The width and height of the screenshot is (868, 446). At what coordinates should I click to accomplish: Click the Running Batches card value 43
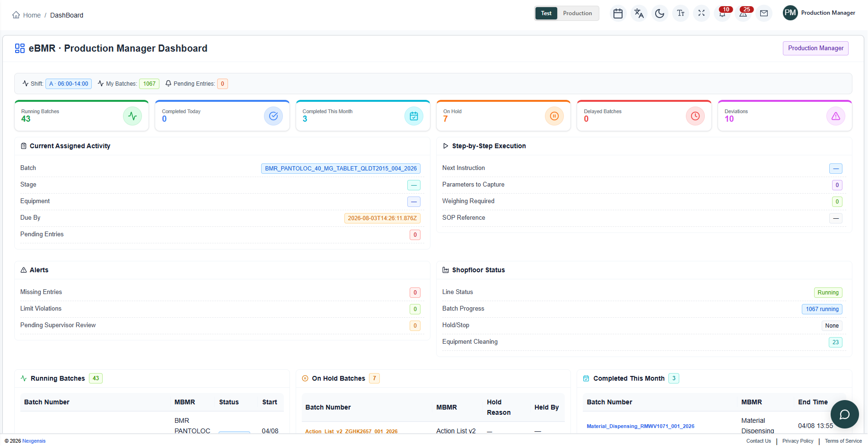click(26, 119)
